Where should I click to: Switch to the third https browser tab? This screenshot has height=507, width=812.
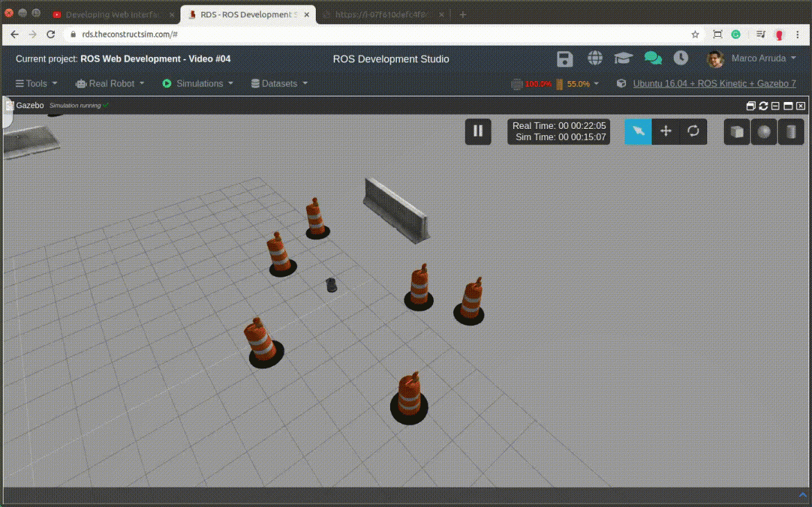click(382, 15)
